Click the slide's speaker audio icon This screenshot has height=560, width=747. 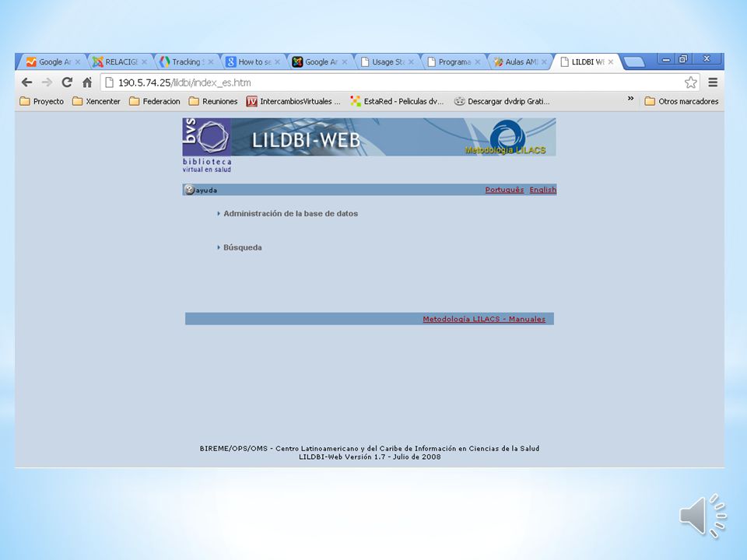tap(703, 516)
